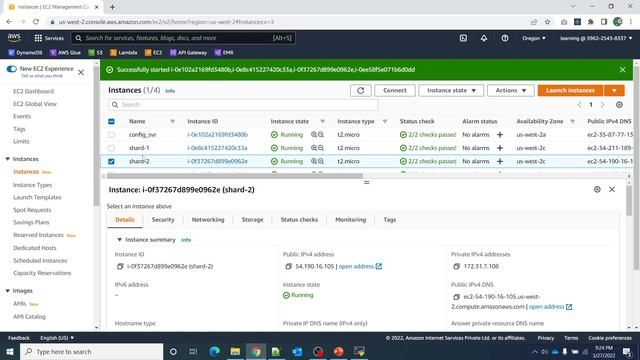The image size is (640, 360).
Task: Copy public IPv4 address 54.190.16.105
Action: [289, 266]
